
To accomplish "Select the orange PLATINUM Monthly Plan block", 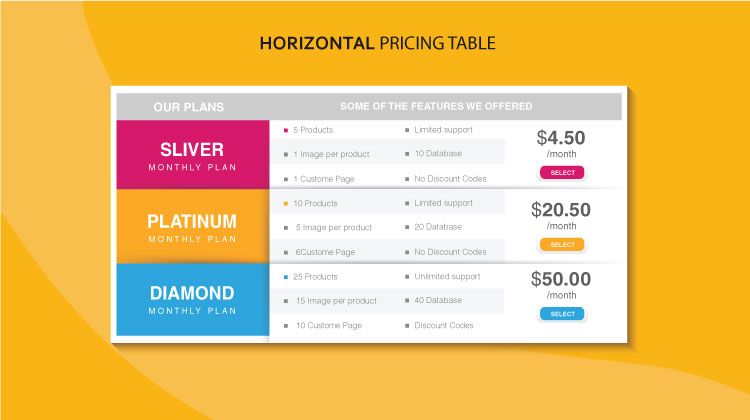I will 193,226.
